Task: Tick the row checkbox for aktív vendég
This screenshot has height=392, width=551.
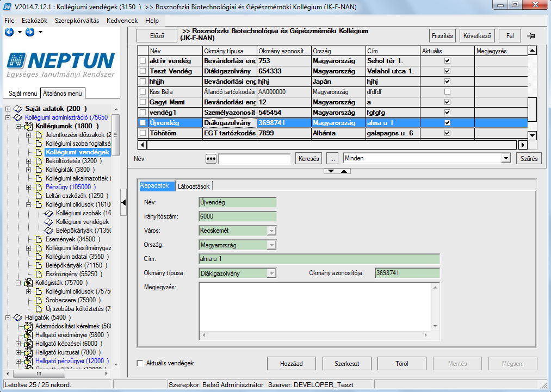Action: pos(143,61)
